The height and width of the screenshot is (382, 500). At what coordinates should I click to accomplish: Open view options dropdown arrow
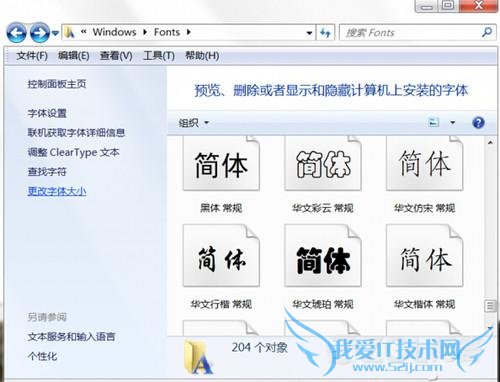click(453, 123)
